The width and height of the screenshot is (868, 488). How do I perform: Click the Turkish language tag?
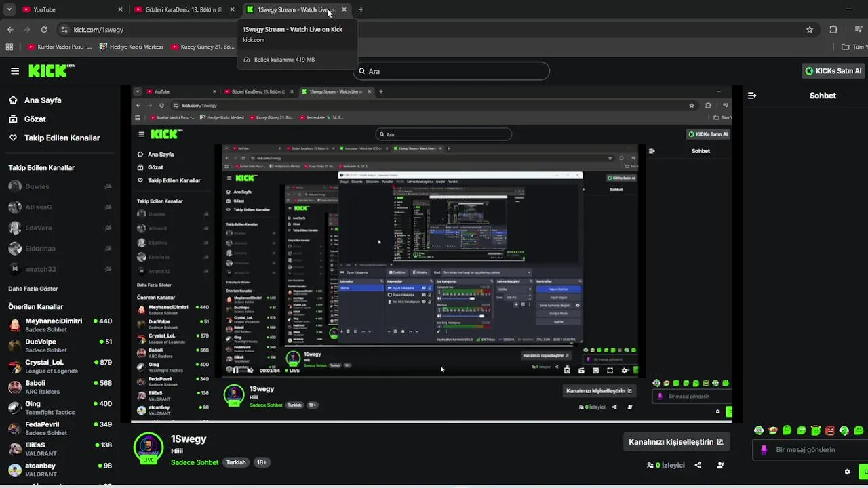point(236,462)
